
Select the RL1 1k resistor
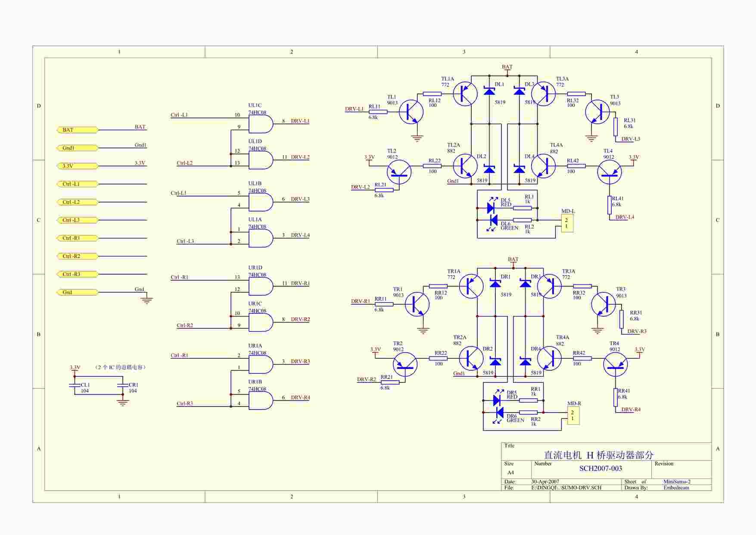pyautogui.click(x=522, y=208)
